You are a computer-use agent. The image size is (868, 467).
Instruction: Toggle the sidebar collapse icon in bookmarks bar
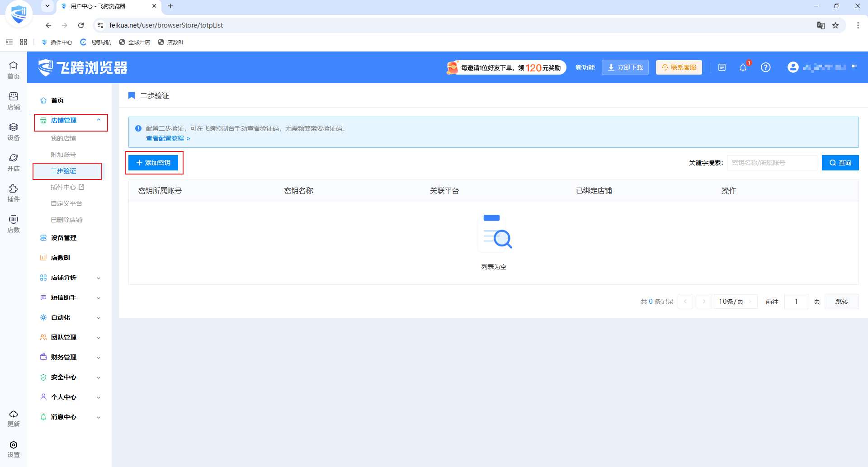click(x=9, y=42)
